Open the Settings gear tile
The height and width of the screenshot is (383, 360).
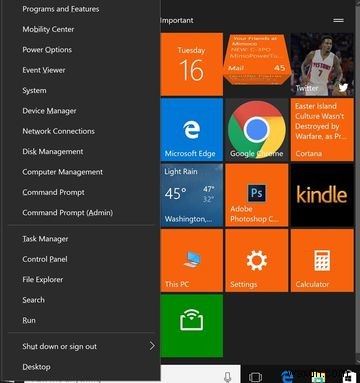(x=257, y=261)
